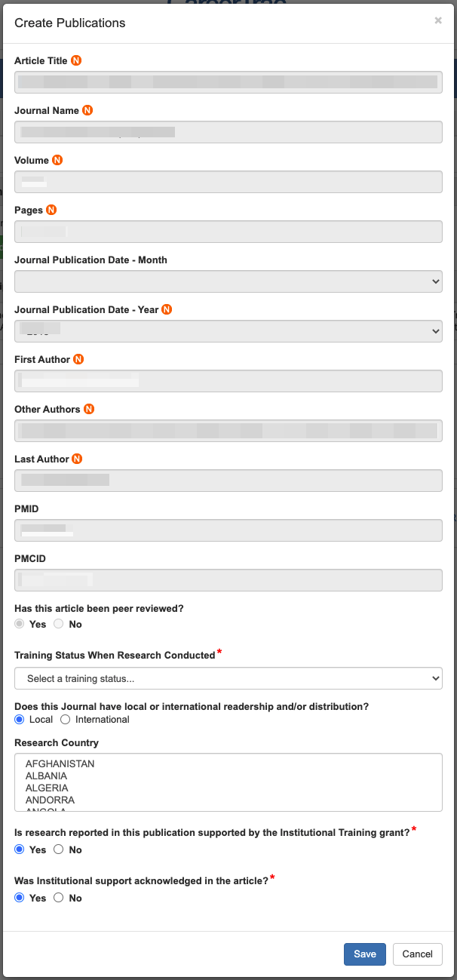Close the Create Publications dialog with X
The height and width of the screenshot is (980, 457).
(x=438, y=20)
